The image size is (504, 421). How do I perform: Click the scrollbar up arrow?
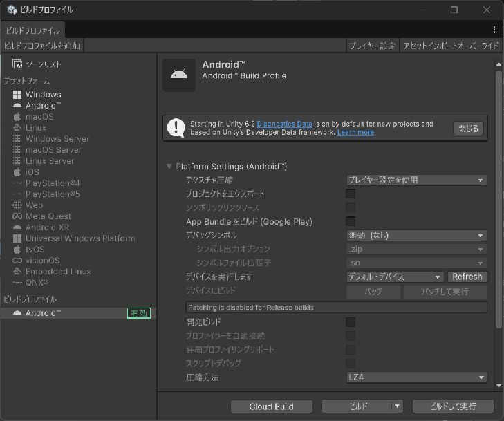[x=498, y=64]
